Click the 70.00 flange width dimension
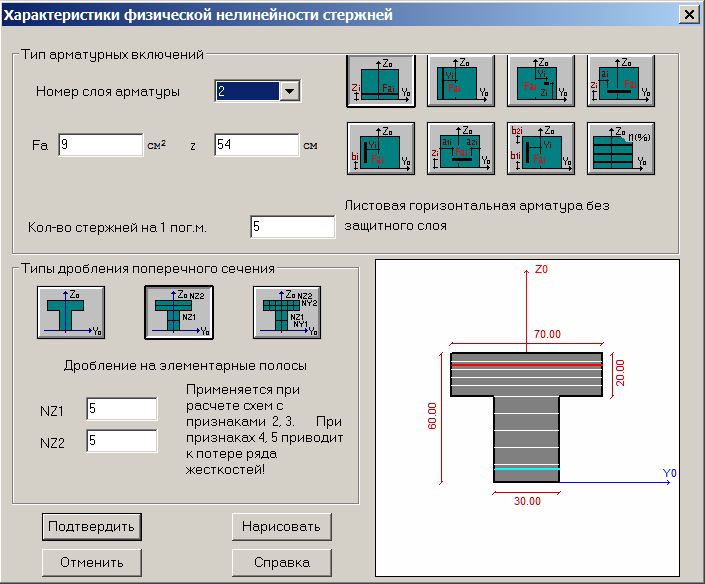This screenshot has width=705, height=584. click(547, 334)
